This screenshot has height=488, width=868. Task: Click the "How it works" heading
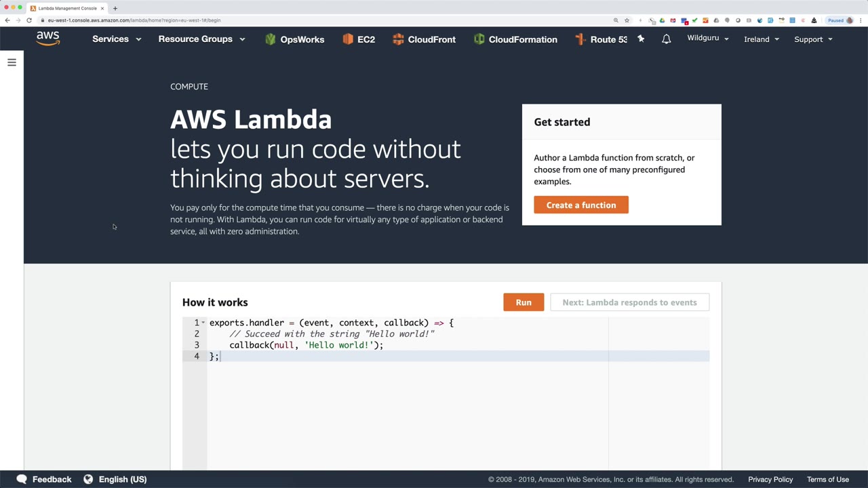[x=215, y=302]
